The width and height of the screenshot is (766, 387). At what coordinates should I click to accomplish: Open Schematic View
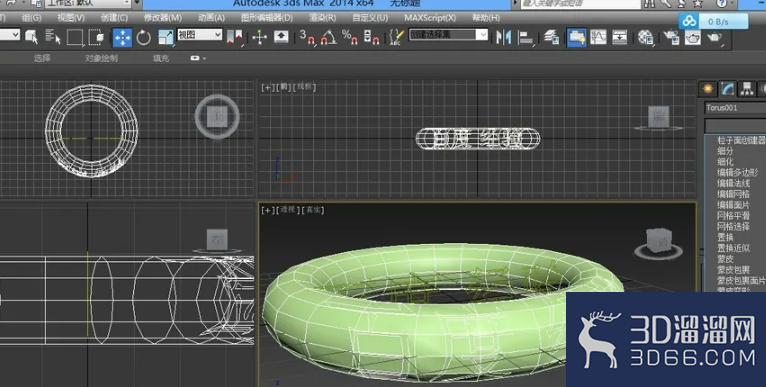click(619, 37)
